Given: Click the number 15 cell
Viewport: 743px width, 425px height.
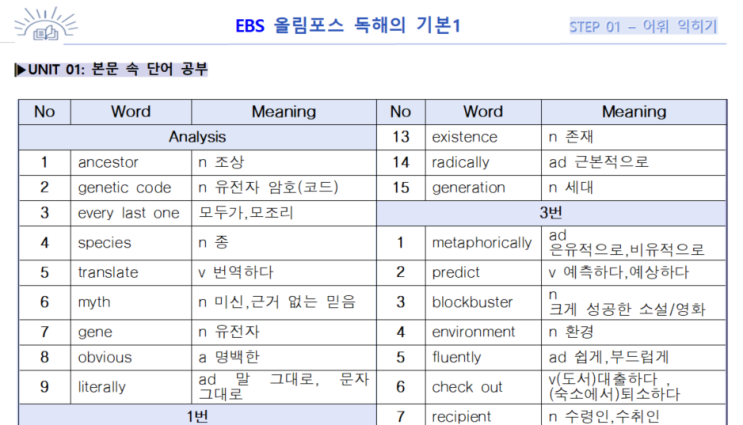Looking at the screenshot, I should 401,188.
